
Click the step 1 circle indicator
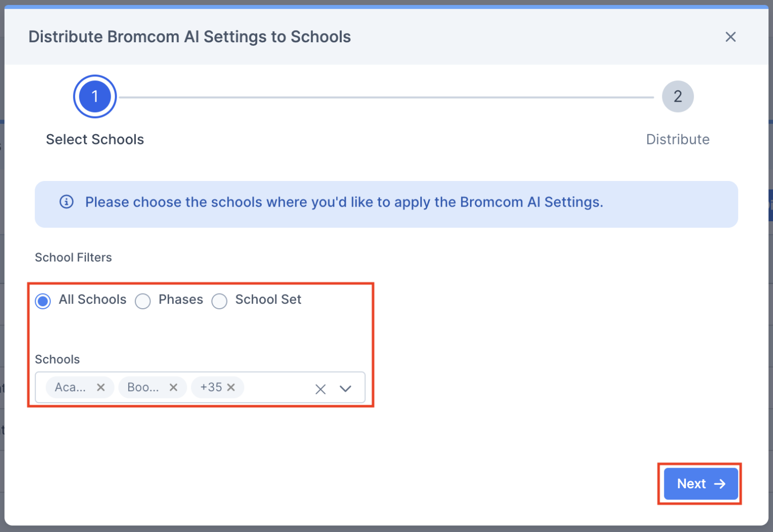point(95,96)
